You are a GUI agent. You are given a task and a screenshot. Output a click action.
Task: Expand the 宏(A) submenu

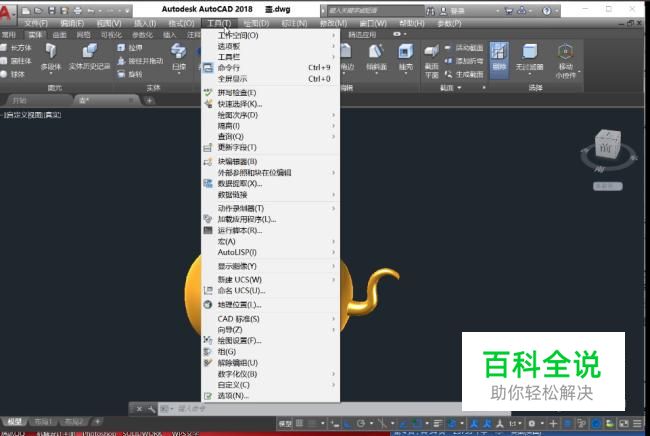pos(270,241)
